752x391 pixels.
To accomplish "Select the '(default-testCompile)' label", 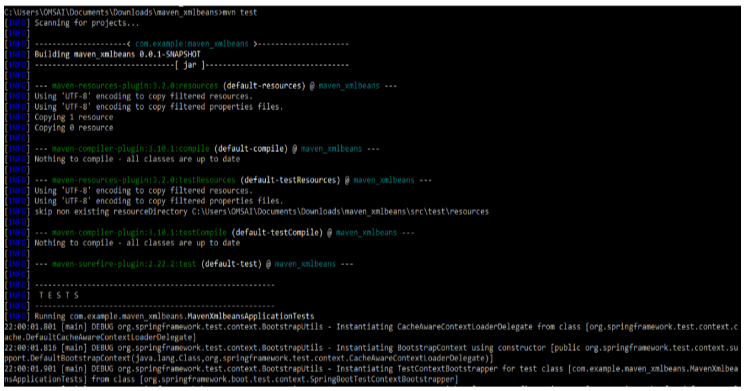I will coord(277,233).
